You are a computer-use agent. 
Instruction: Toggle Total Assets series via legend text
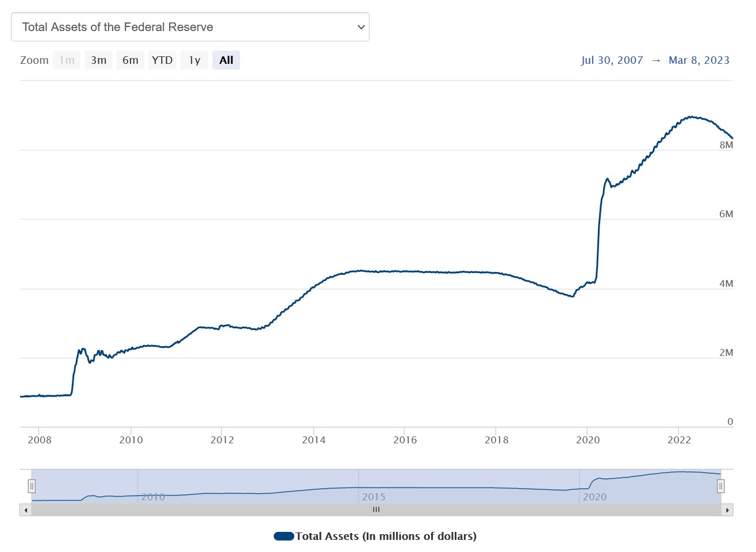click(386, 536)
